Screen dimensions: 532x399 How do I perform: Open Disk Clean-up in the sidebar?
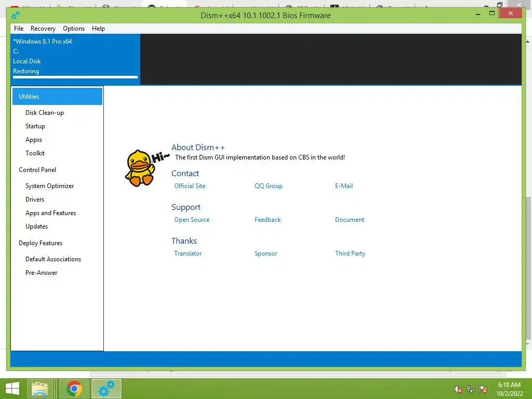tap(45, 113)
